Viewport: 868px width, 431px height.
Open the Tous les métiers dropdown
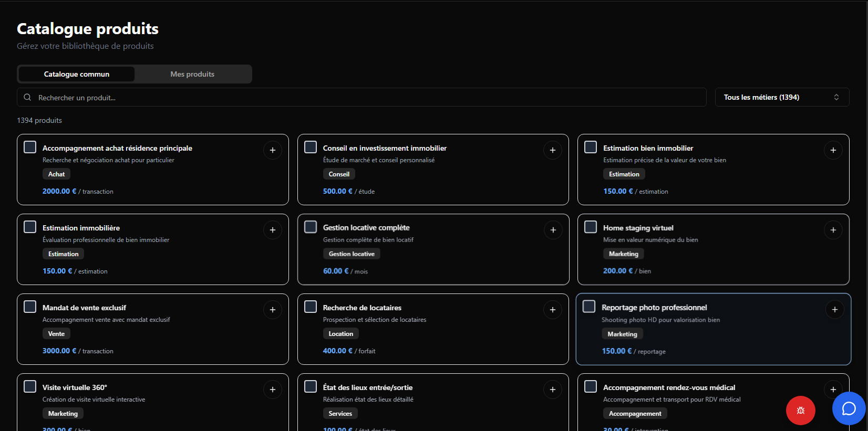coord(781,97)
